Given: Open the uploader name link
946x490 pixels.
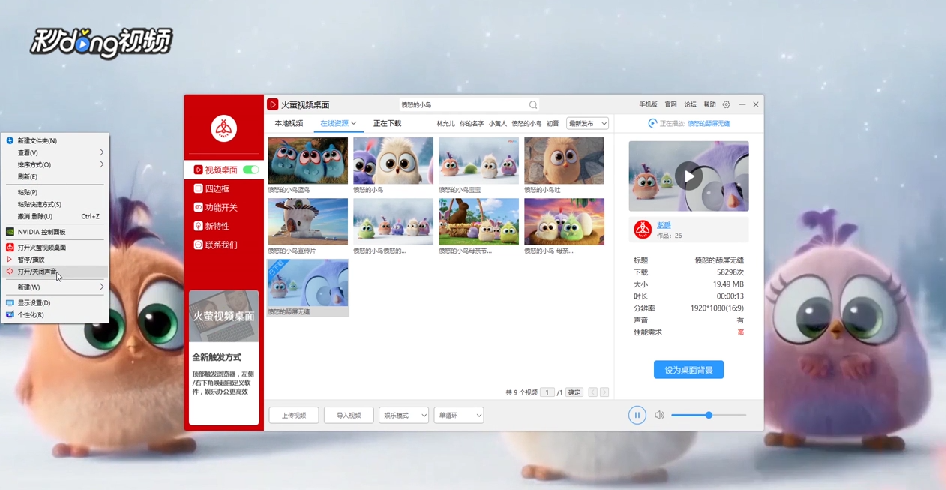Looking at the screenshot, I should pyautogui.click(x=664, y=224).
